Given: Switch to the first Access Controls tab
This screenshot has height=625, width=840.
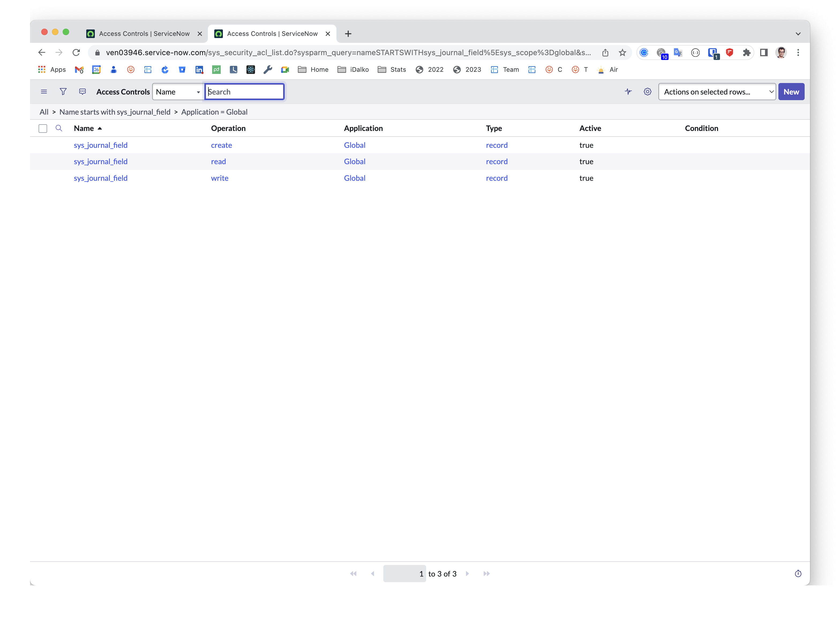Looking at the screenshot, I should 144,34.
